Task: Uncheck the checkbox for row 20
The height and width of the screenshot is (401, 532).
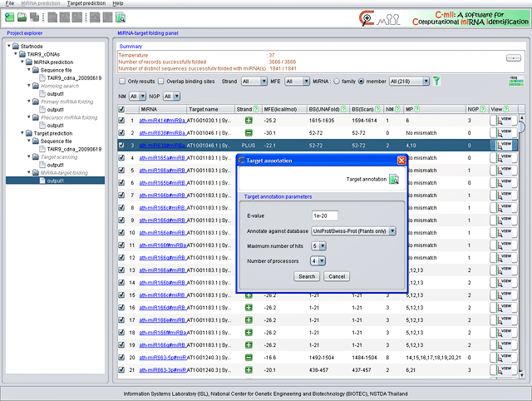Action: (121, 357)
